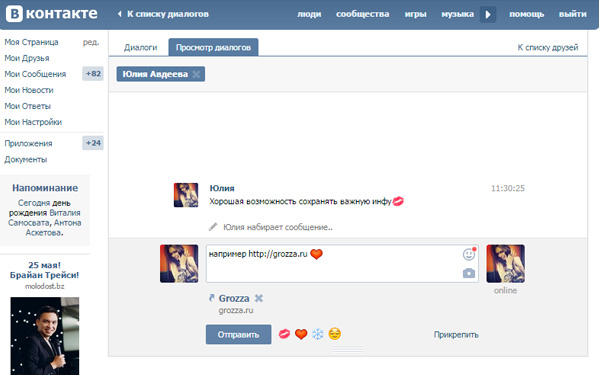The height and width of the screenshot is (375, 599).
Task: Send message with Отправить button
Action: (238, 335)
